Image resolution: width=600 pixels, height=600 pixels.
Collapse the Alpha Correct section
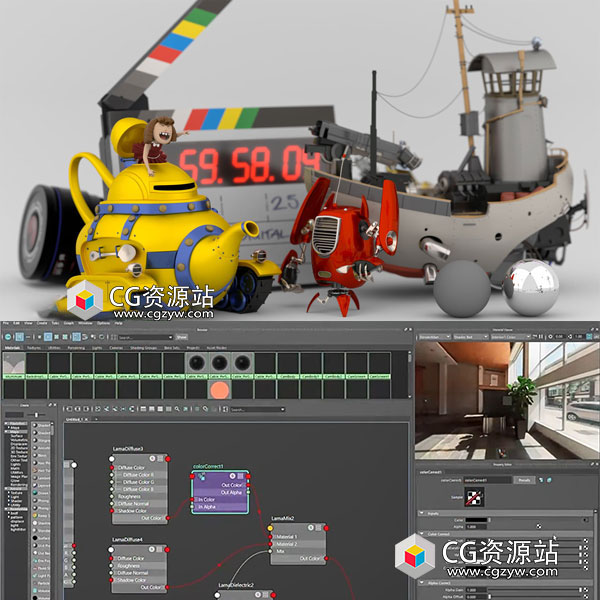422,582
